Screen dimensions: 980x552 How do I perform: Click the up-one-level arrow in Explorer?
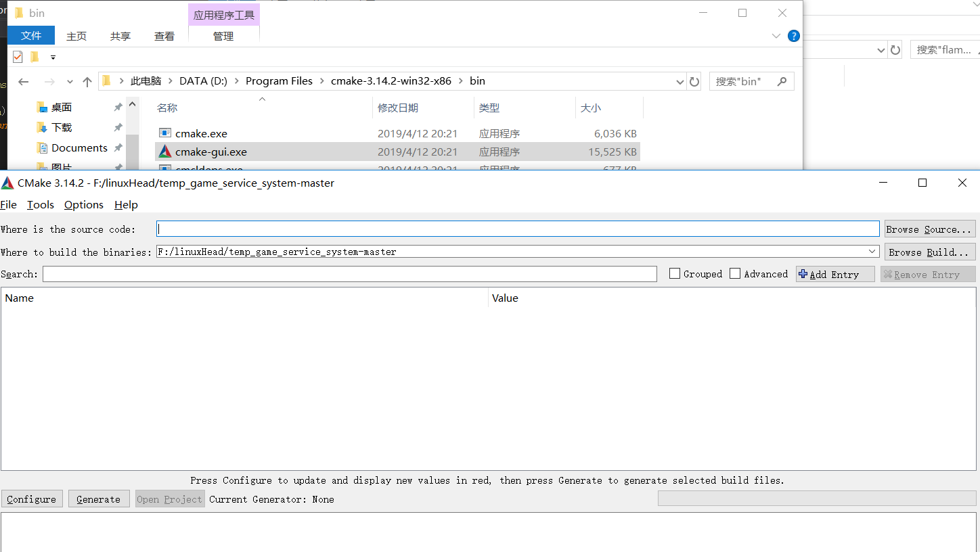click(87, 81)
